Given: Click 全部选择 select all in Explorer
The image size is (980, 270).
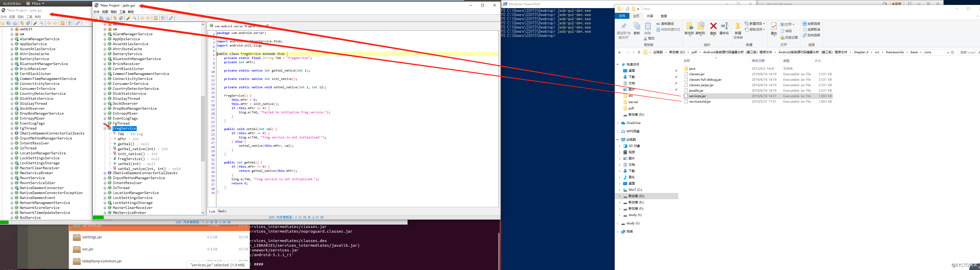Looking at the screenshot, I should (811, 24).
